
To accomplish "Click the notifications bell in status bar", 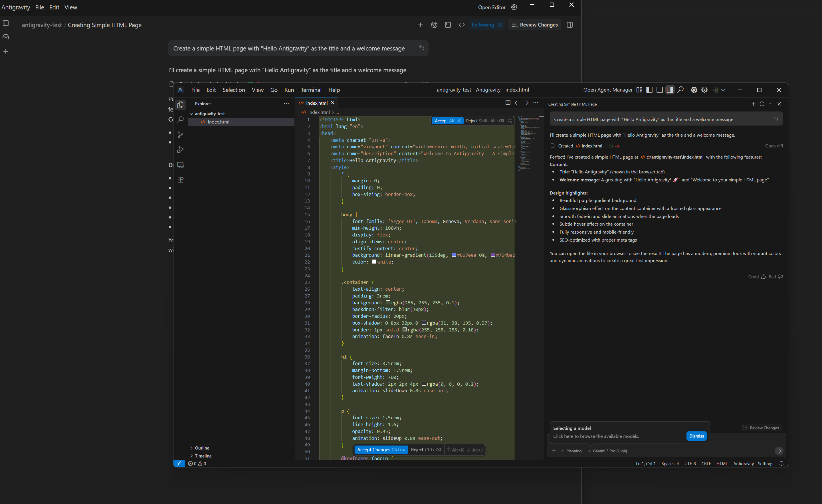I will [x=781, y=463].
